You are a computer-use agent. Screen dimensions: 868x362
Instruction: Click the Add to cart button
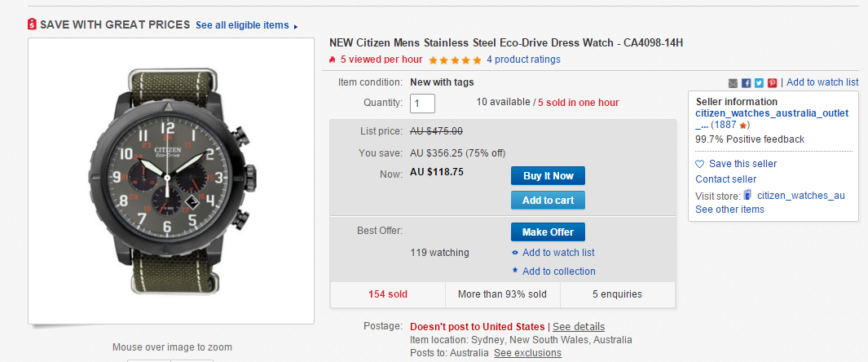coord(548,201)
